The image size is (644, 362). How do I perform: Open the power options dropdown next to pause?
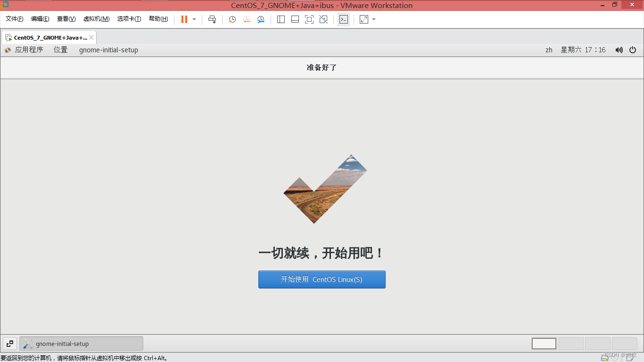pos(194,19)
